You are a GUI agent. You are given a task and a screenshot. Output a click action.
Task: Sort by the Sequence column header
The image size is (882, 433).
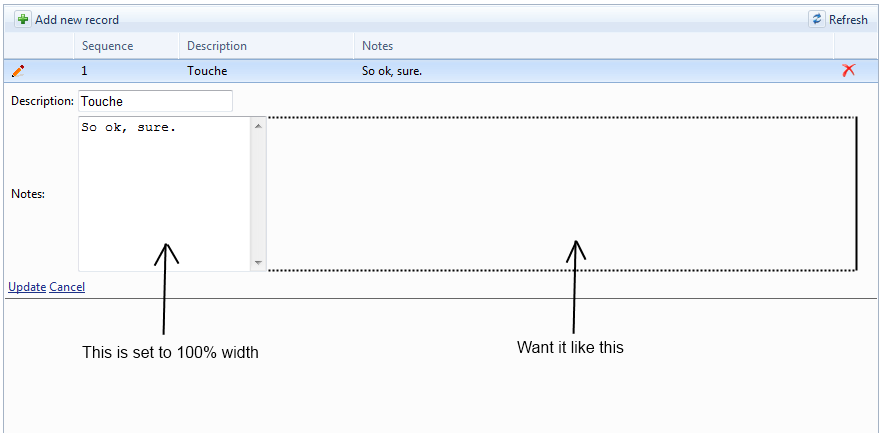107,46
